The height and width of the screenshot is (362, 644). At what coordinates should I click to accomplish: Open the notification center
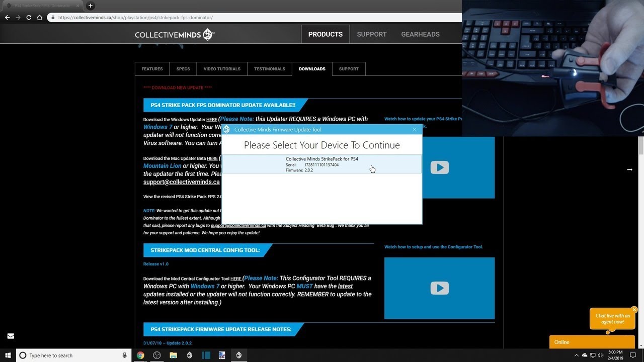point(633,355)
